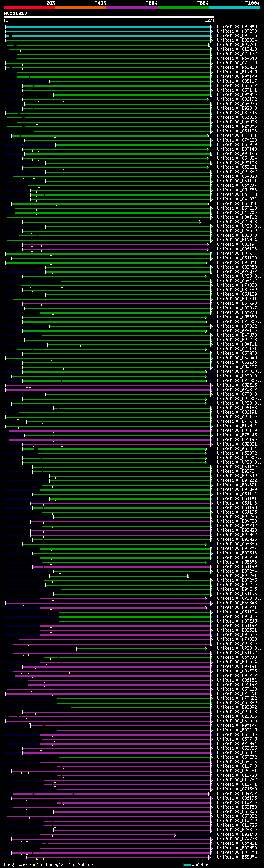Select hit UniRef100_B9T2Y1
This screenshot has width=264, height=868.
(237, 576)
